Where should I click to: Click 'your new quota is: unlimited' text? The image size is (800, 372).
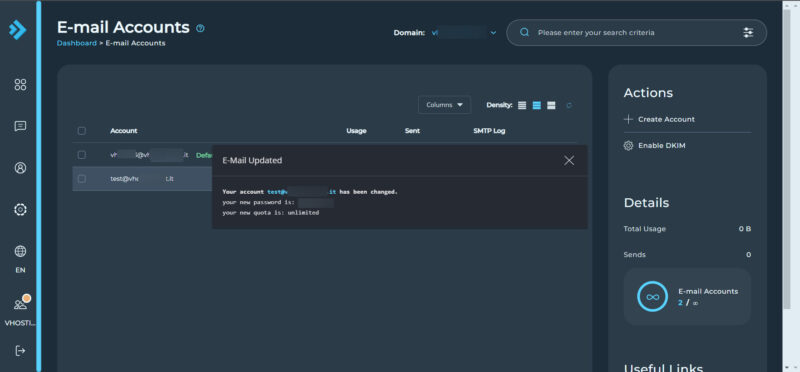click(270, 213)
